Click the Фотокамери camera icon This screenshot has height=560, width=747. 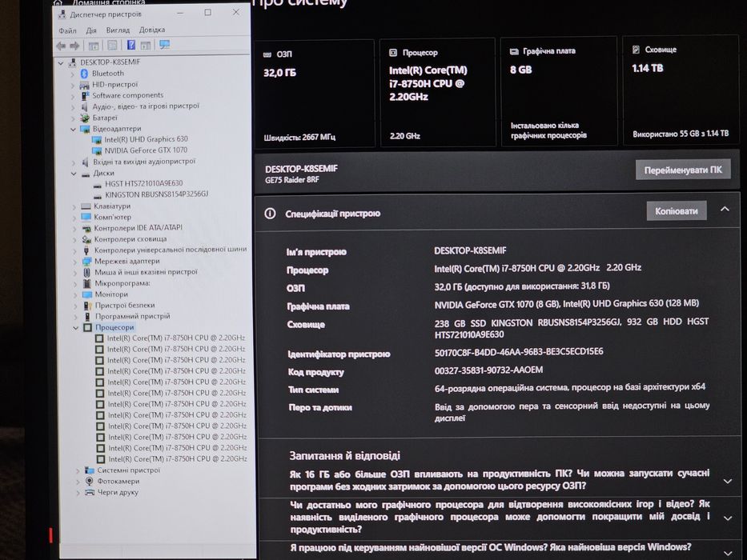pos(89,482)
